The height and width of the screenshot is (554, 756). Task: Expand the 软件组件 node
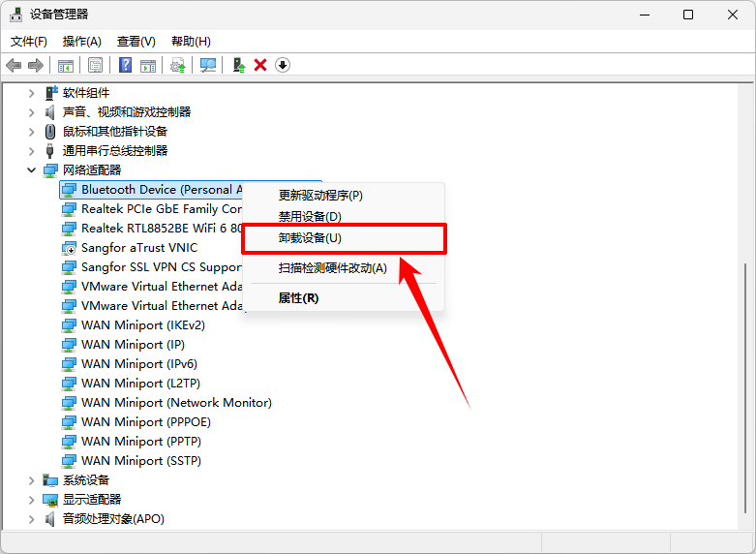(x=32, y=93)
